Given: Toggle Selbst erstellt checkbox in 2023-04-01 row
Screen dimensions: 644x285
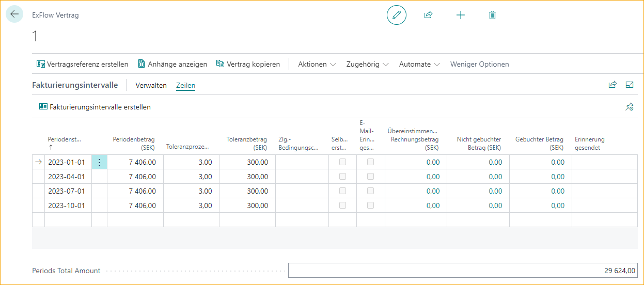Looking at the screenshot, I should (x=342, y=177).
